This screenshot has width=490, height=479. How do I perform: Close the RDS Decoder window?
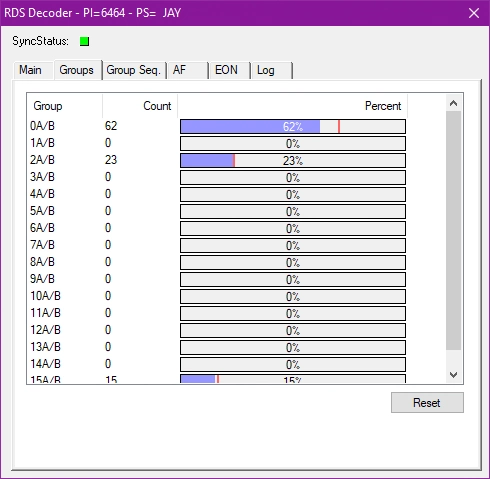[474, 13]
